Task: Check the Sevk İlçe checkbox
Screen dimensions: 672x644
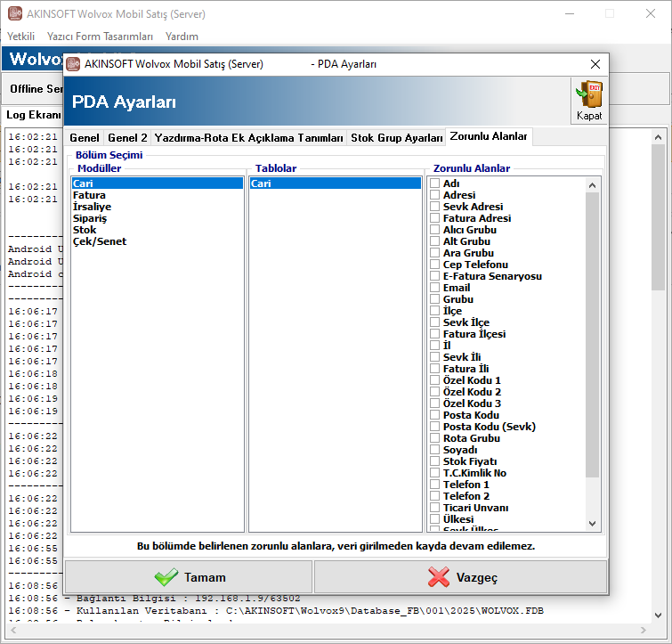Action: tap(434, 322)
